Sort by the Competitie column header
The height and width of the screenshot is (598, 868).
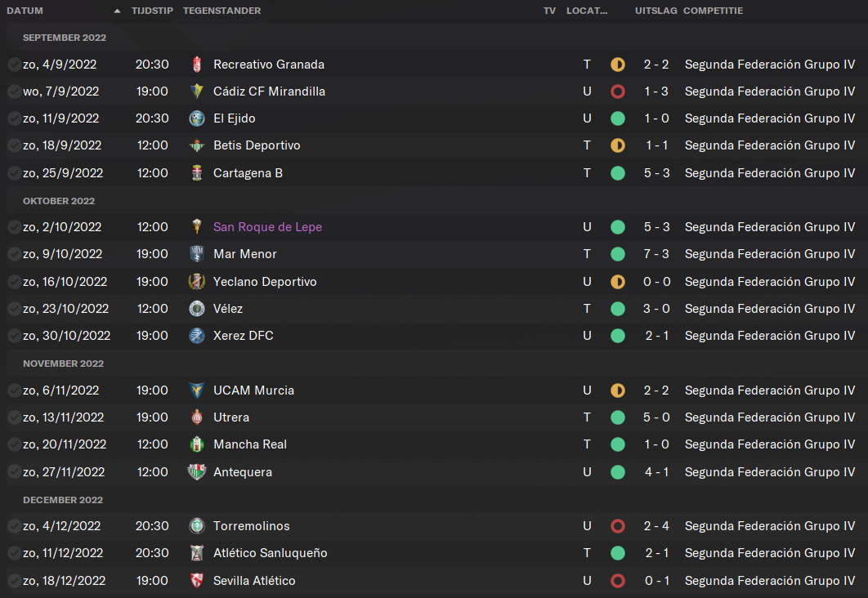[x=713, y=11]
